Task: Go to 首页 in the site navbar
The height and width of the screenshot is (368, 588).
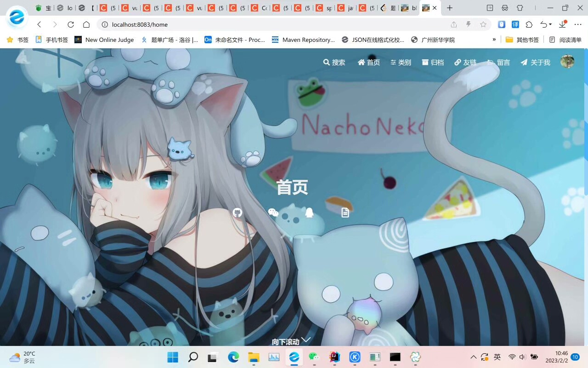Action: tap(369, 62)
